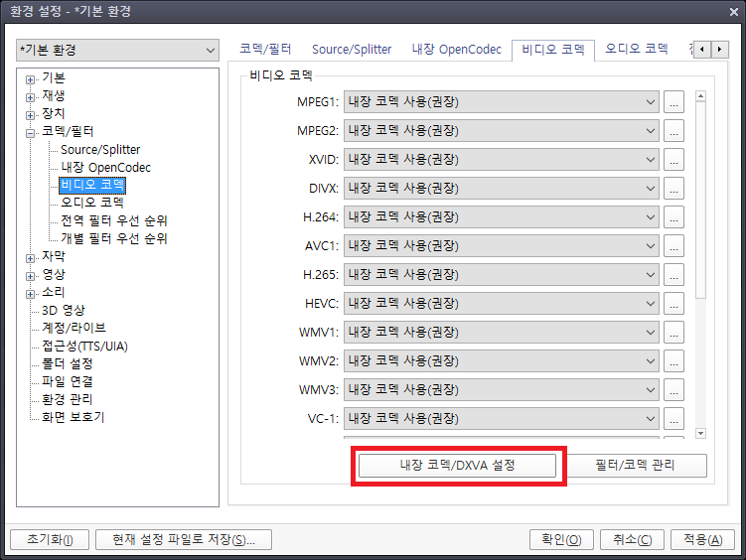
Task: Click the ellipsis button next to MPEG1
Action: [674, 102]
